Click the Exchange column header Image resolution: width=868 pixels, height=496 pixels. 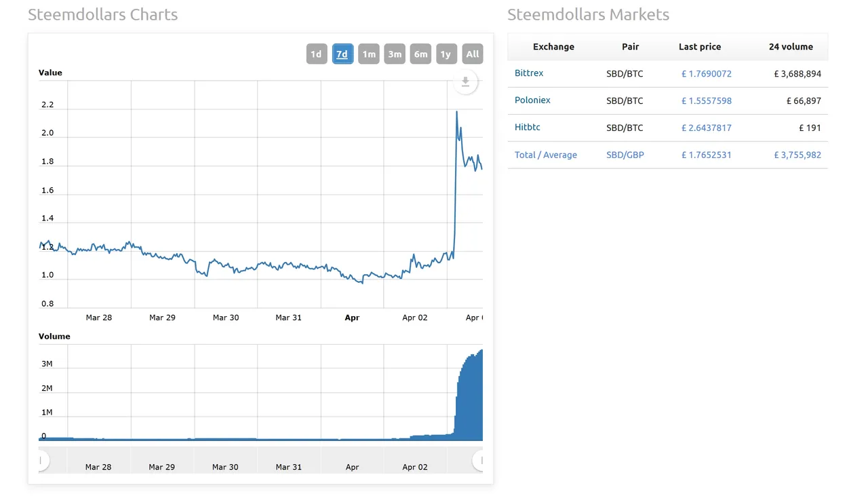click(x=553, y=47)
